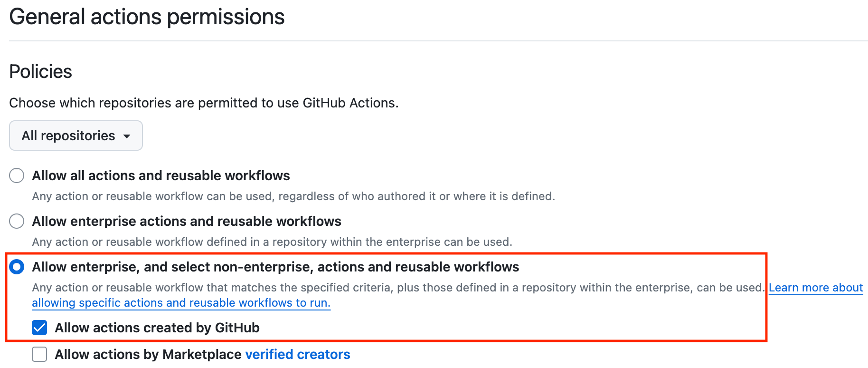The image size is (868, 368).
Task: Click the Allow actions by Marketplace label text
Action: pos(148,354)
